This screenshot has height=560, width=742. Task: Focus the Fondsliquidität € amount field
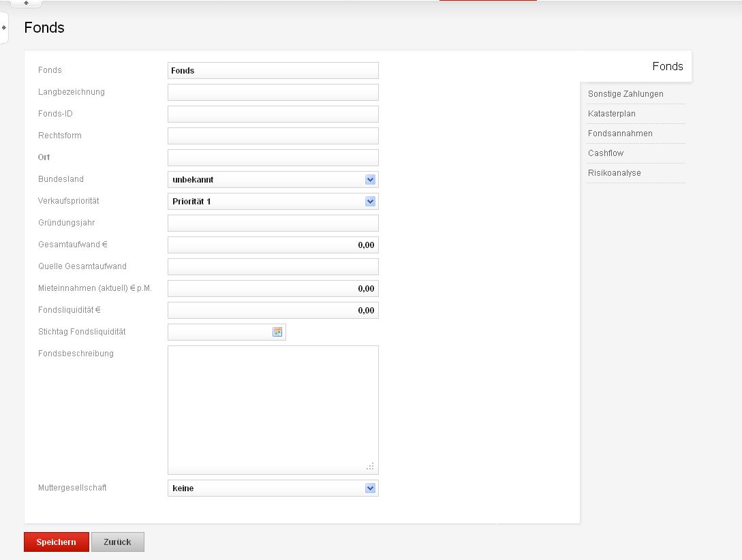pyautogui.click(x=273, y=310)
